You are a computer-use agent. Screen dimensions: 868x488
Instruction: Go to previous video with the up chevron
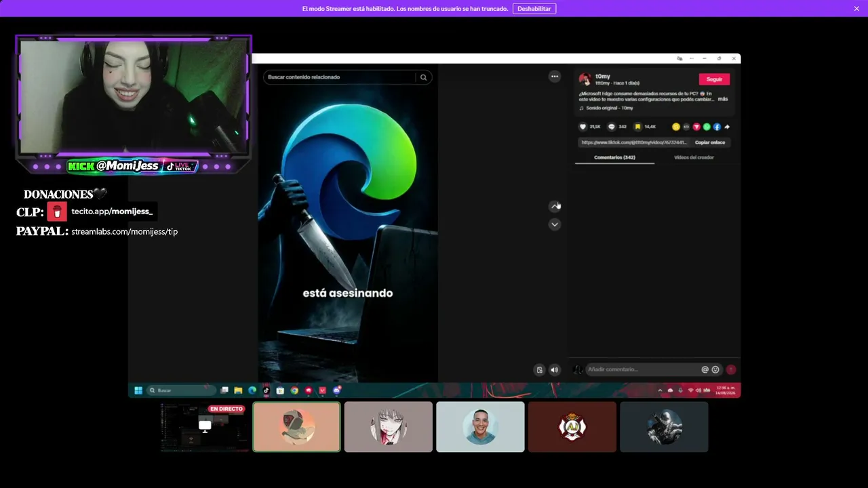click(555, 206)
